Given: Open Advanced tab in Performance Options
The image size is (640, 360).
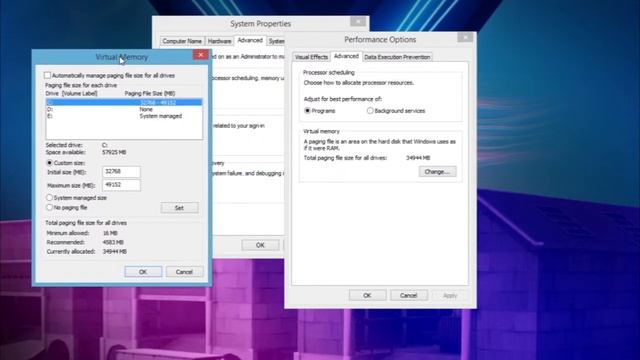Looking at the screenshot, I should (346, 56).
